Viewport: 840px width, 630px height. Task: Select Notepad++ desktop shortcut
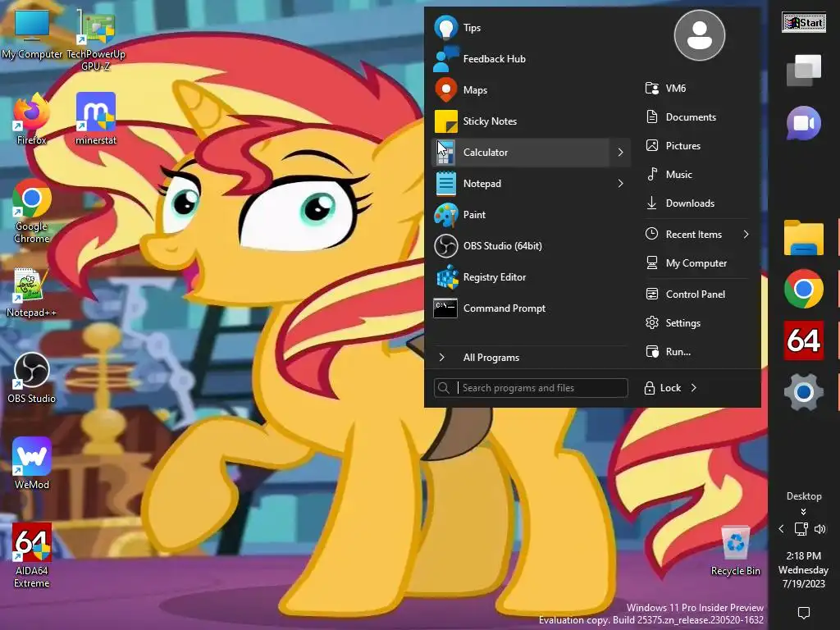point(32,292)
